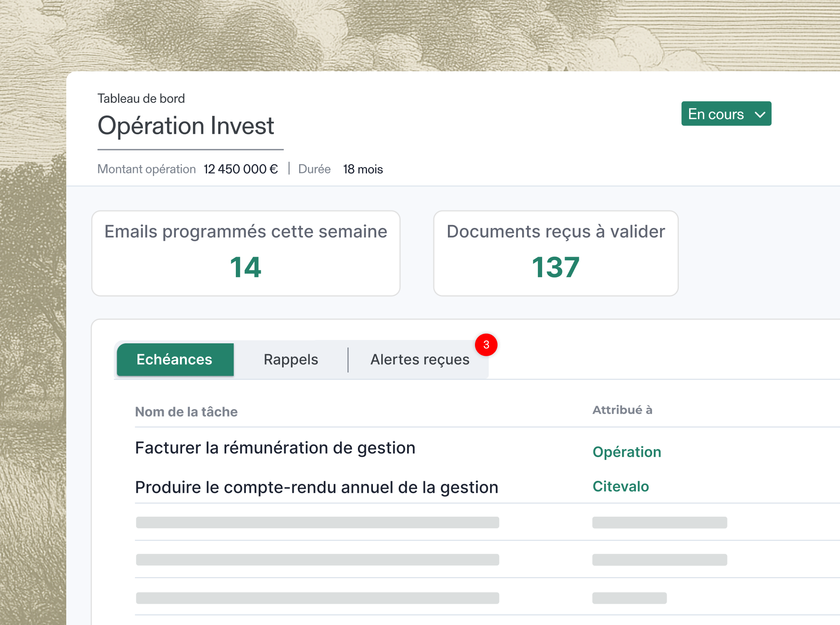The width and height of the screenshot is (840, 625).
Task: Click the red notification badge showing 3
Action: coord(486,345)
